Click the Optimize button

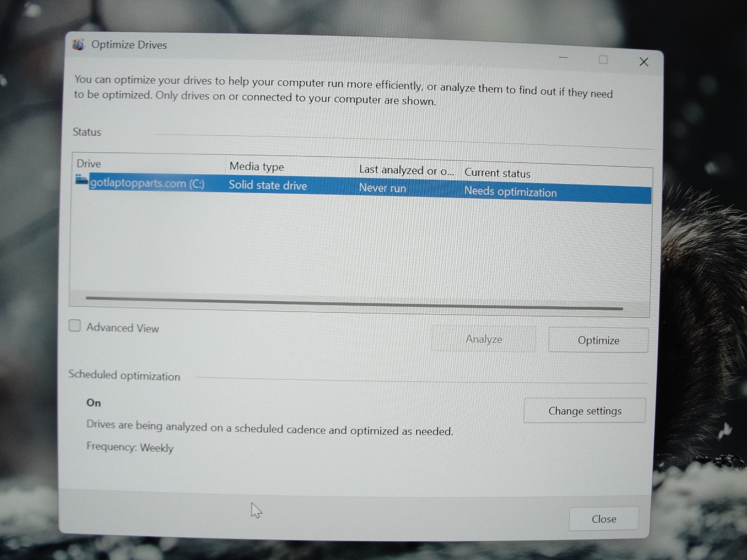pyautogui.click(x=598, y=340)
